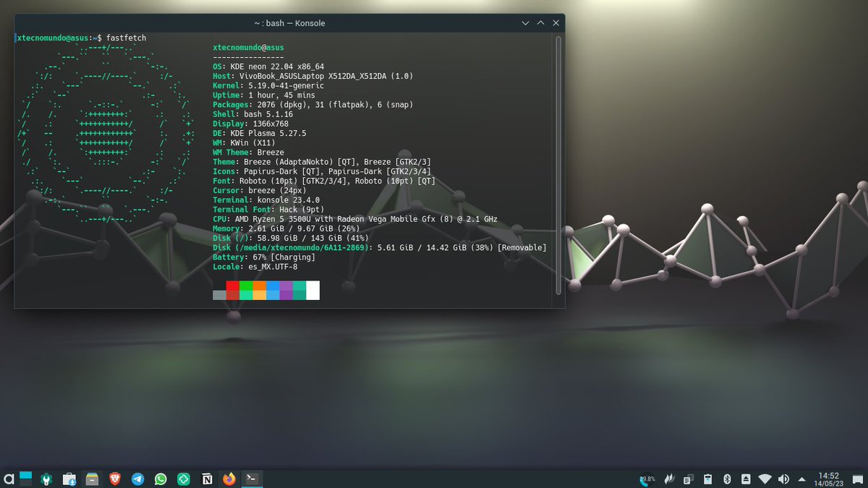Viewport: 868px width, 488px height.
Task: Click the KDE Connect phone tray icon
Action: (646, 479)
